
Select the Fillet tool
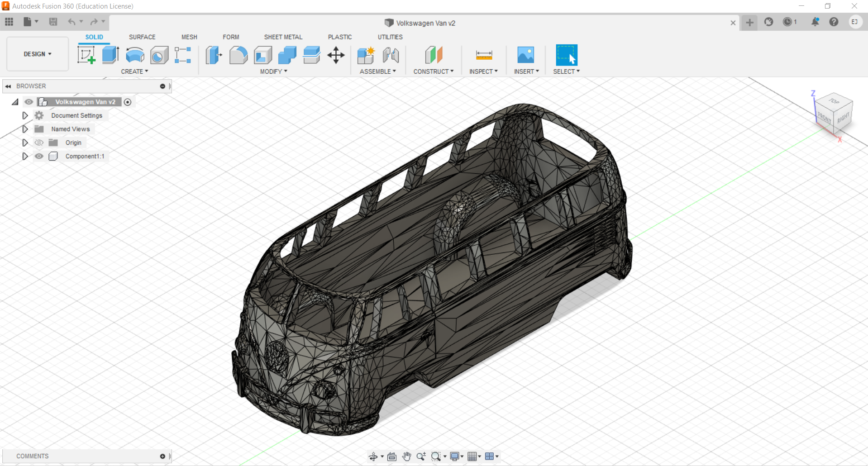click(238, 55)
